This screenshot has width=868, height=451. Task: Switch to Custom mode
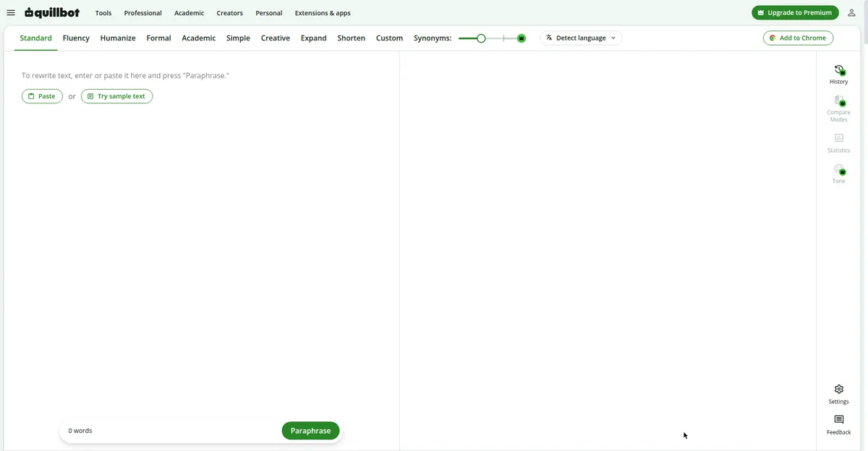[x=389, y=38]
